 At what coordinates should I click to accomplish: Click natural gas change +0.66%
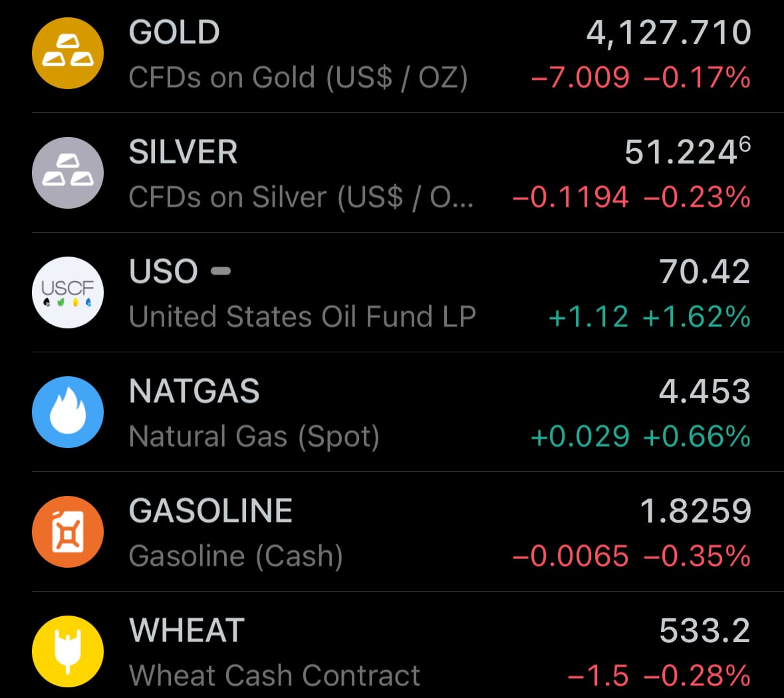(x=697, y=437)
